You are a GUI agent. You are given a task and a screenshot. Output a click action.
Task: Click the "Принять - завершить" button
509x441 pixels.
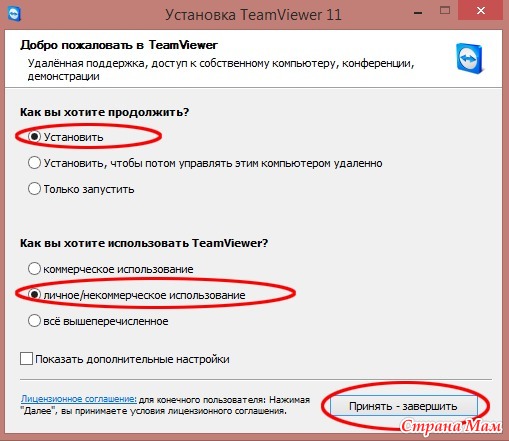pos(403,406)
